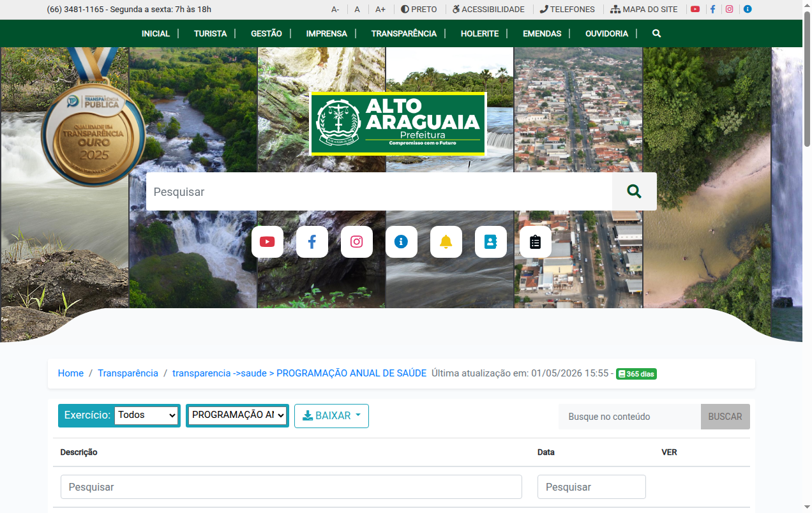Viewport: 812px width, 513px height.
Task: Open MAPA DO SITE link
Action: coord(644,10)
